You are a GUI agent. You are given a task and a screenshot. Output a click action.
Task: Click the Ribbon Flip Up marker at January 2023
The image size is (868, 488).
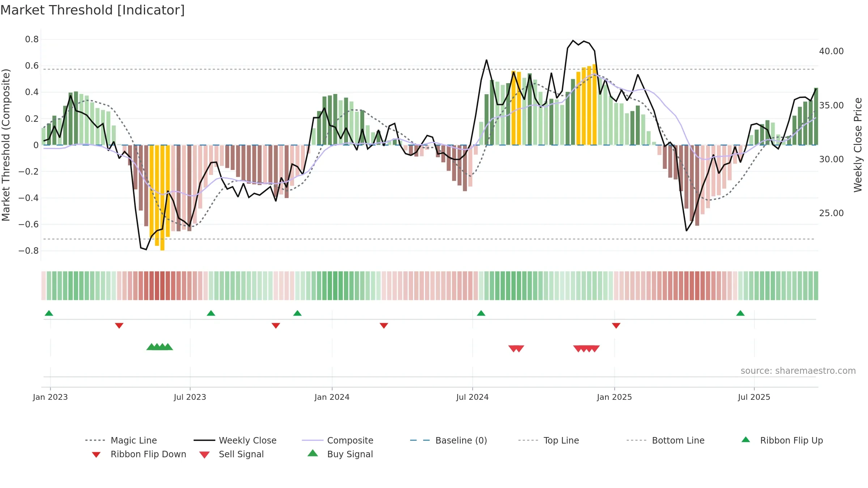tap(49, 313)
